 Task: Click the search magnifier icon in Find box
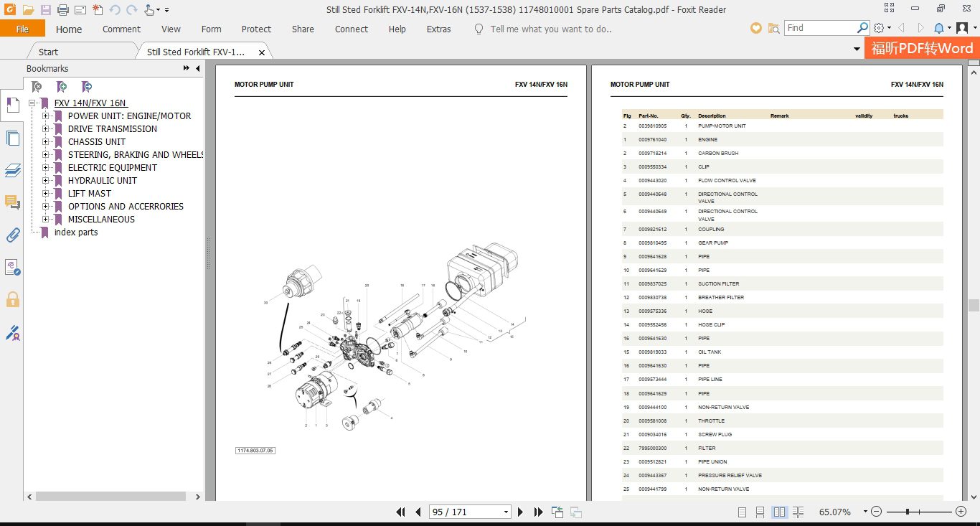coord(863,28)
